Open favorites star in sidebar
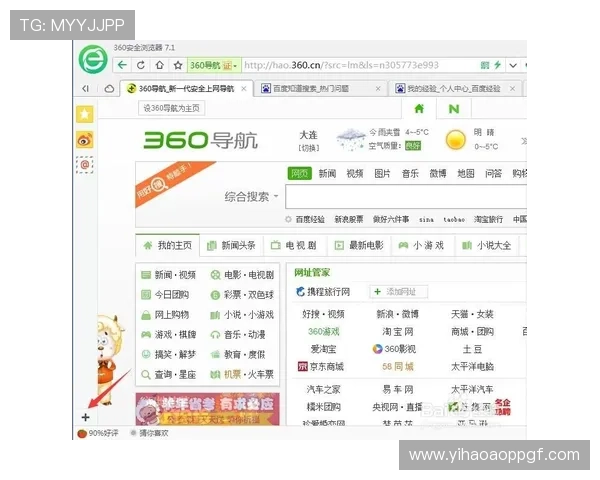The height and width of the screenshot is (480, 600). pyautogui.click(x=85, y=114)
